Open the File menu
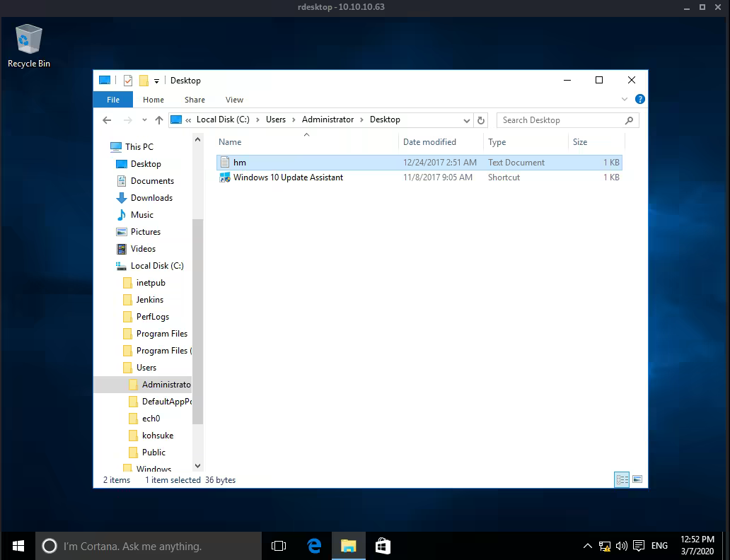Image resolution: width=730 pixels, height=560 pixels. click(113, 100)
